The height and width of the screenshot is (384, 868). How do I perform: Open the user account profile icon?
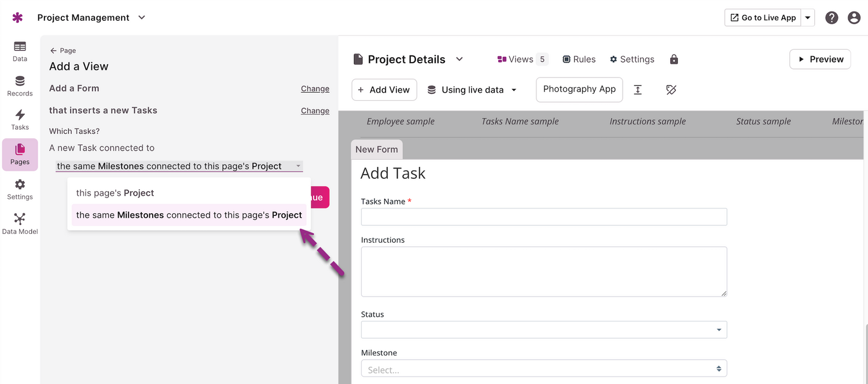[854, 17]
